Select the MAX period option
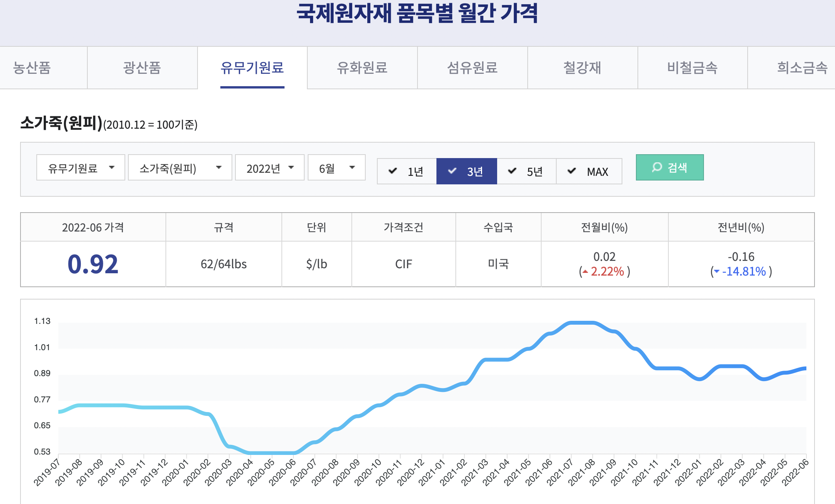835x504 pixels. click(x=589, y=171)
